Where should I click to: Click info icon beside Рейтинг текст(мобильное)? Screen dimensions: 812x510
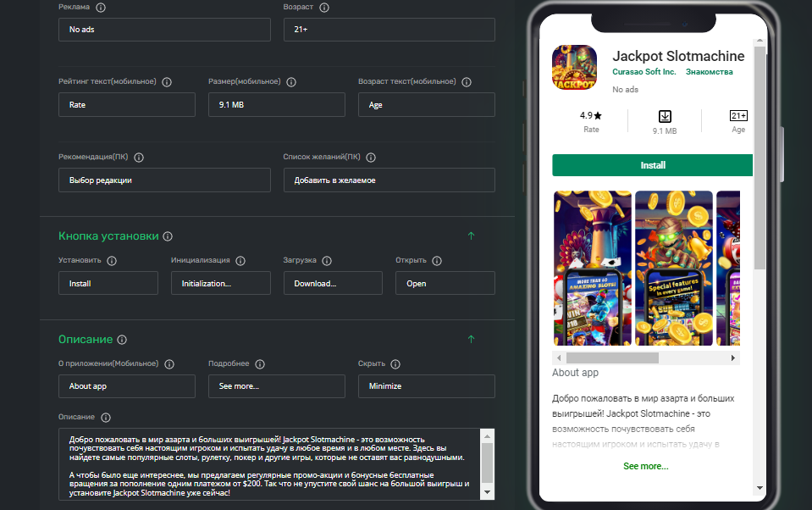[167, 82]
